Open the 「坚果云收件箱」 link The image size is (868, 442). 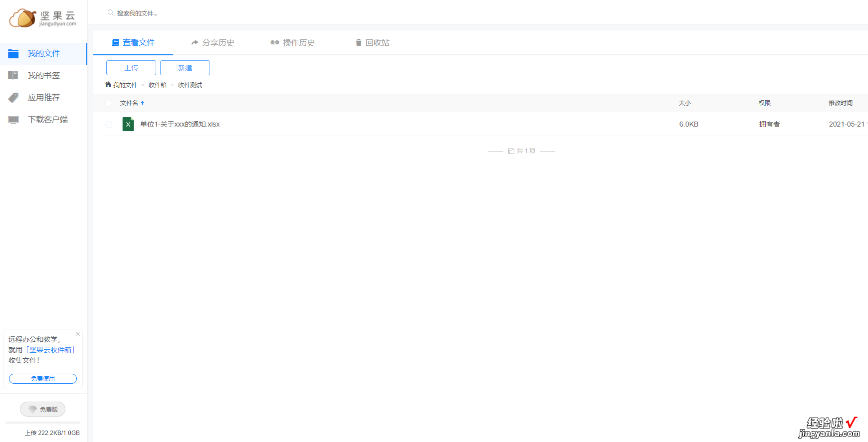pyautogui.click(x=50, y=350)
